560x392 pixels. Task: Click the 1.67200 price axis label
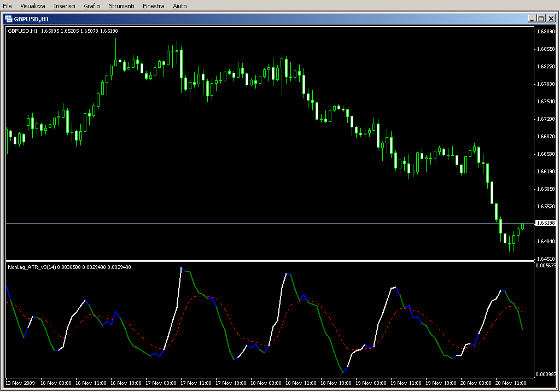[x=546, y=119]
